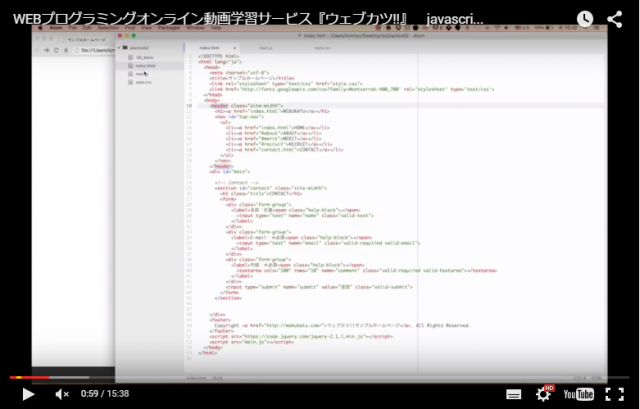
Task: Open the HD settings gear menu
Action: 544,393
